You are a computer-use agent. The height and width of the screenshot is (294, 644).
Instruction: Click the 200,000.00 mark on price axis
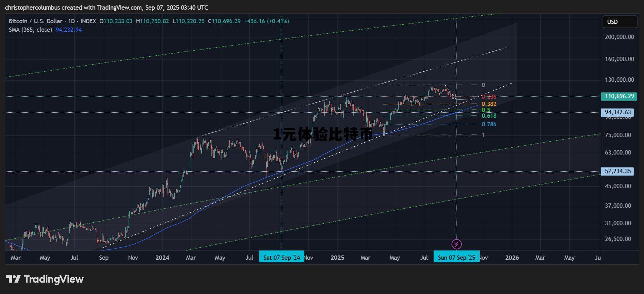pyautogui.click(x=619, y=37)
